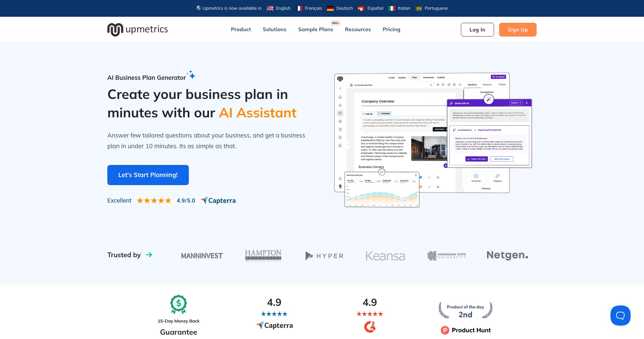644x339 pixels.
Task: Click the five orange rating stars
Action: [154, 201]
